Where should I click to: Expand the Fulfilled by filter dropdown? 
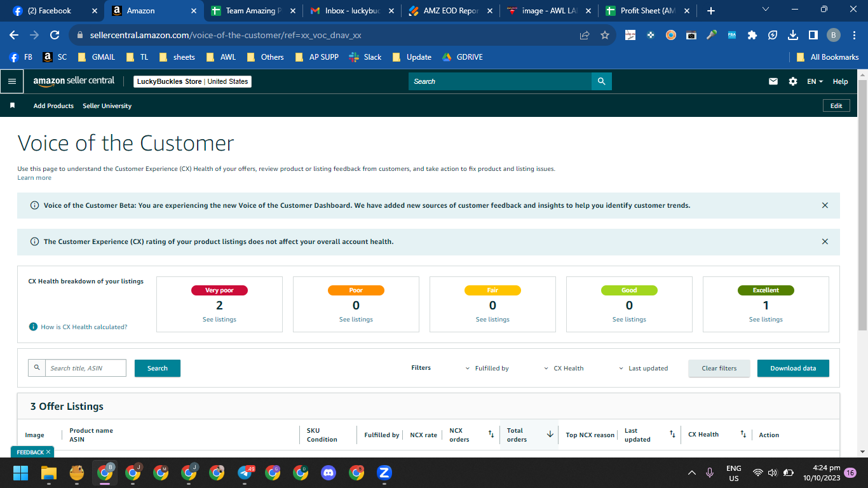point(487,368)
